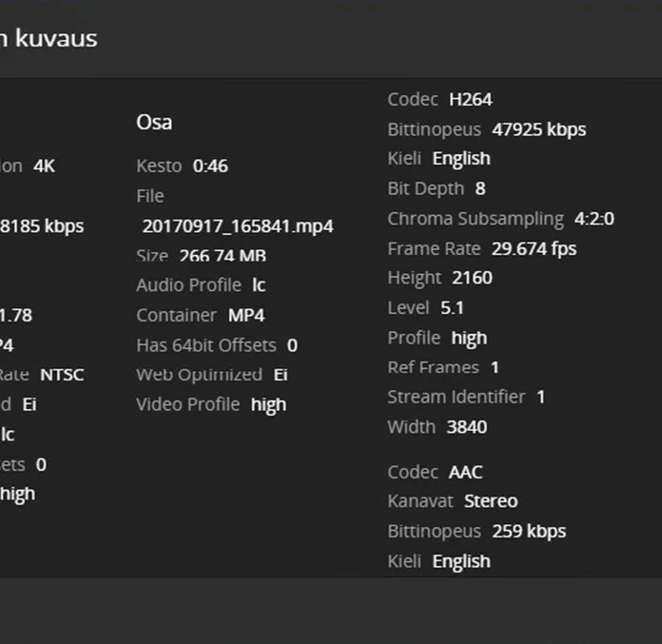Select the Size 266.74 MB value
This screenshot has height=644, width=662.
(x=222, y=257)
